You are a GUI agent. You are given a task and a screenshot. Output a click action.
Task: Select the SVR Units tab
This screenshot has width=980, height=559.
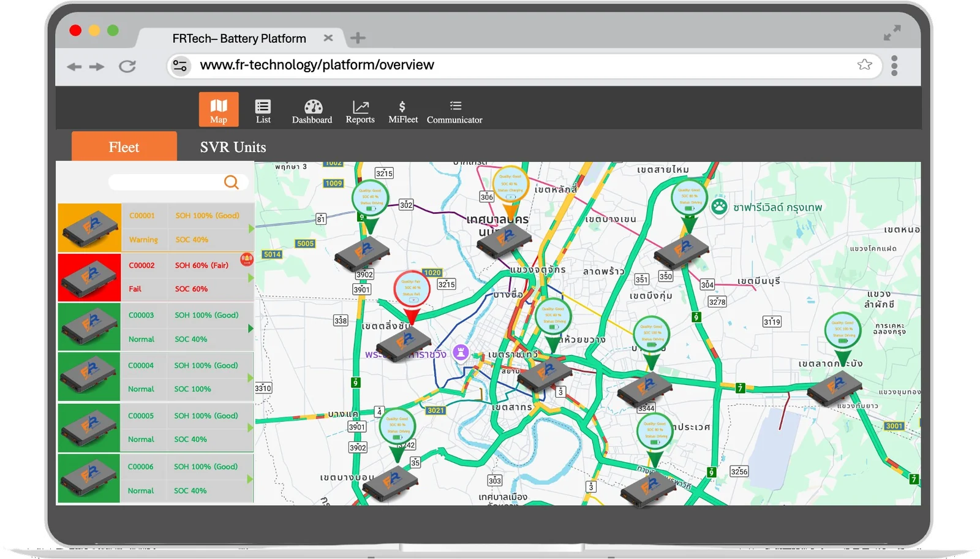coord(233,147)
